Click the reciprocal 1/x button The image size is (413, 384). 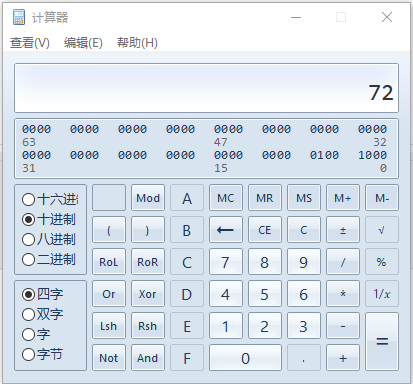(x=382, y=294)
